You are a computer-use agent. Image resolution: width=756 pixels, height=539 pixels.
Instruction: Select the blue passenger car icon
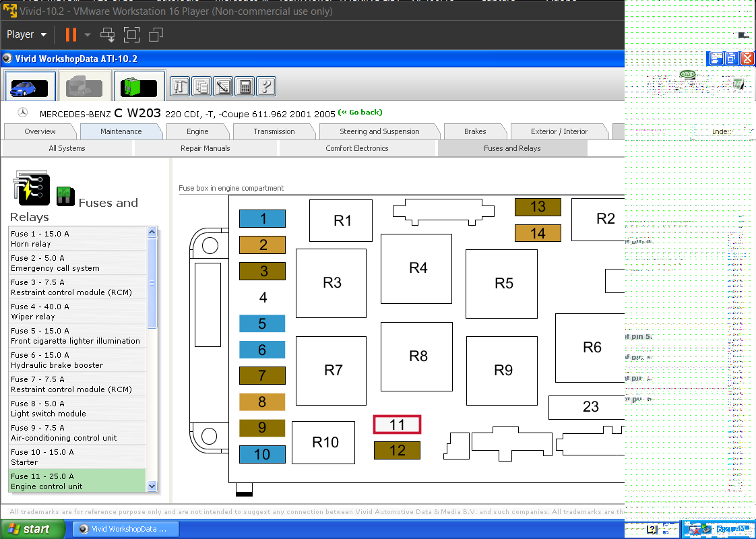30,87
